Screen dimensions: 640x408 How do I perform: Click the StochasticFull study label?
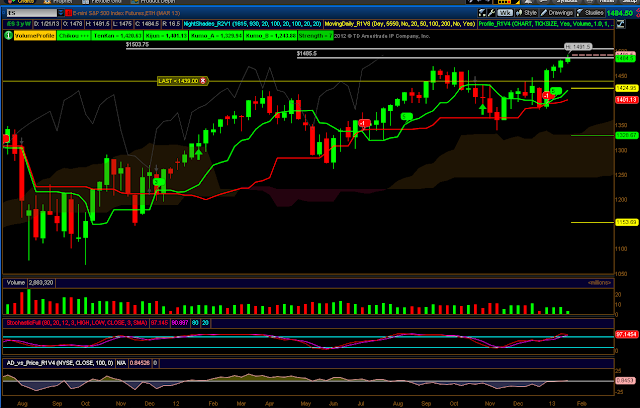(77, 323)
